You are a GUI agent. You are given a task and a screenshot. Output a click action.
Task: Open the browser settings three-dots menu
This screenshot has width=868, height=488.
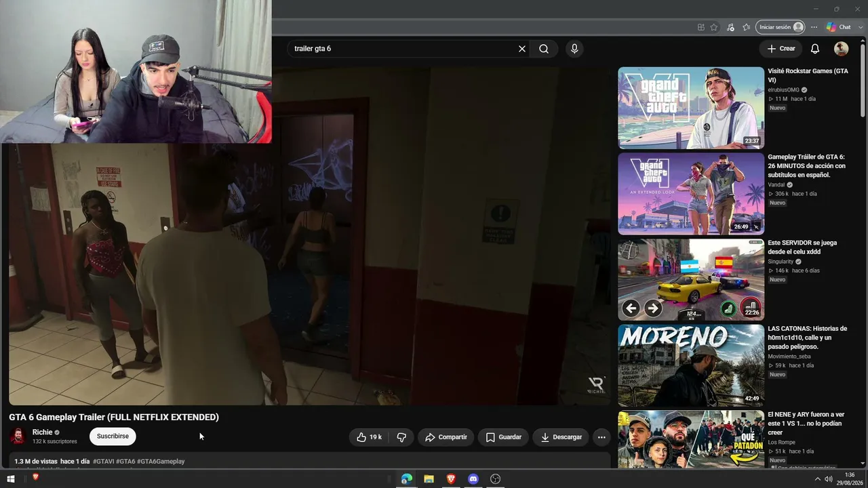tap(814, 27)
